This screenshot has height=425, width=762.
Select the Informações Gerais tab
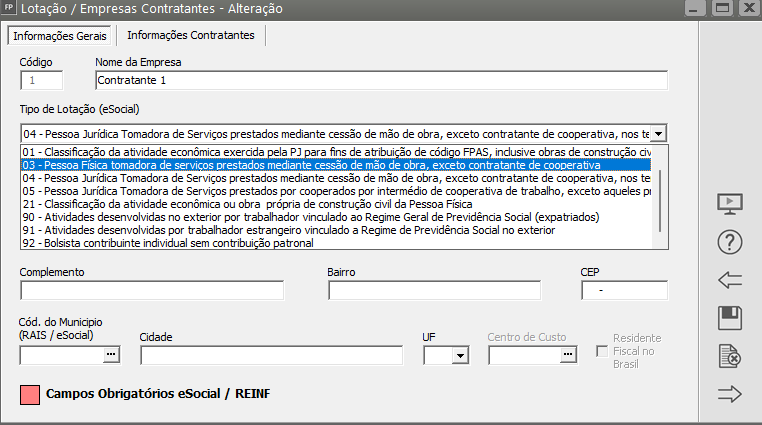[x=60, y=36]
